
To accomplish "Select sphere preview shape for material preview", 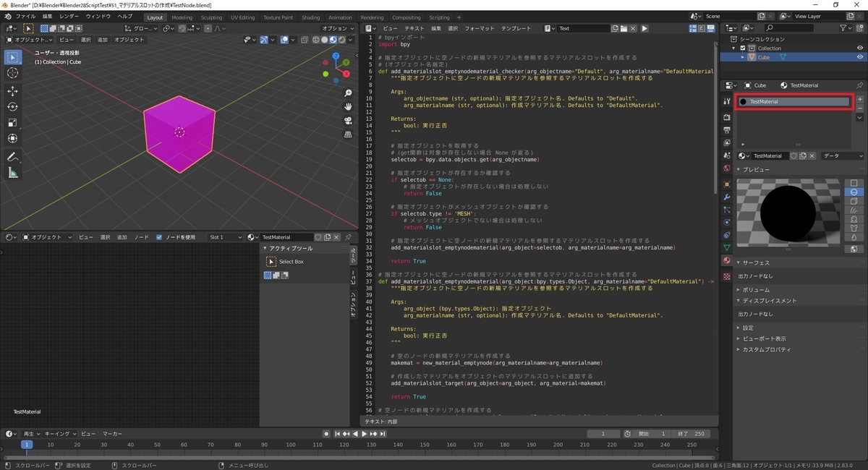I will click(x=854, y=192).
